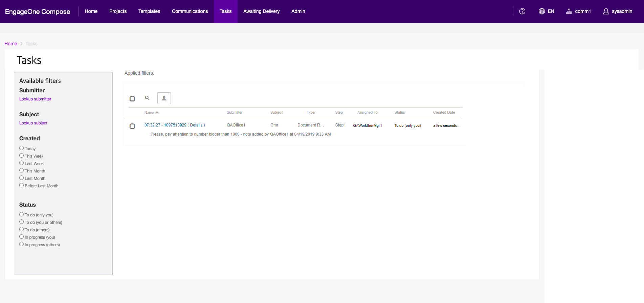644x303 pixels.
Task: Click the Step1 cell
Action: [x=340, y=125]
